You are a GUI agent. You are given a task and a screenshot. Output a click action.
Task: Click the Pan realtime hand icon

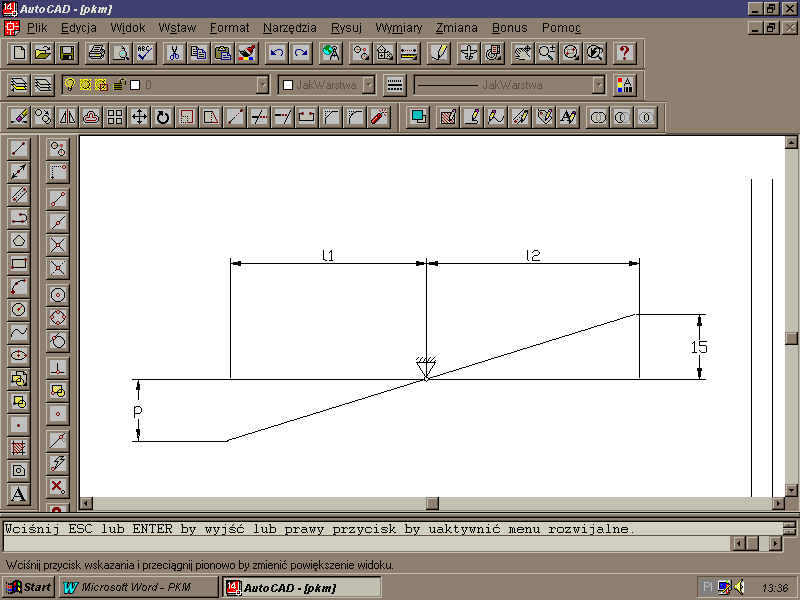522,53
